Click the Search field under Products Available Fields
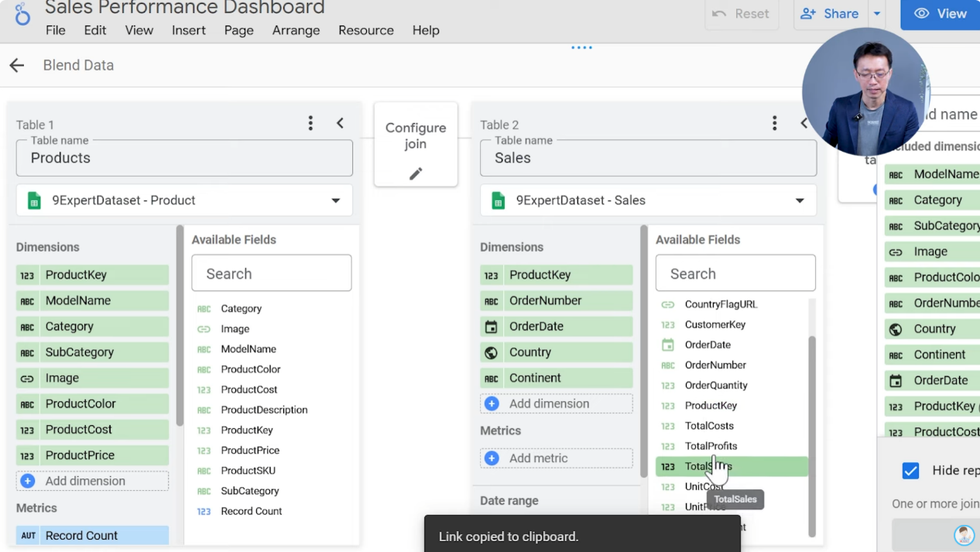This screenshot has height=552, width=980. tap(271, 273)
